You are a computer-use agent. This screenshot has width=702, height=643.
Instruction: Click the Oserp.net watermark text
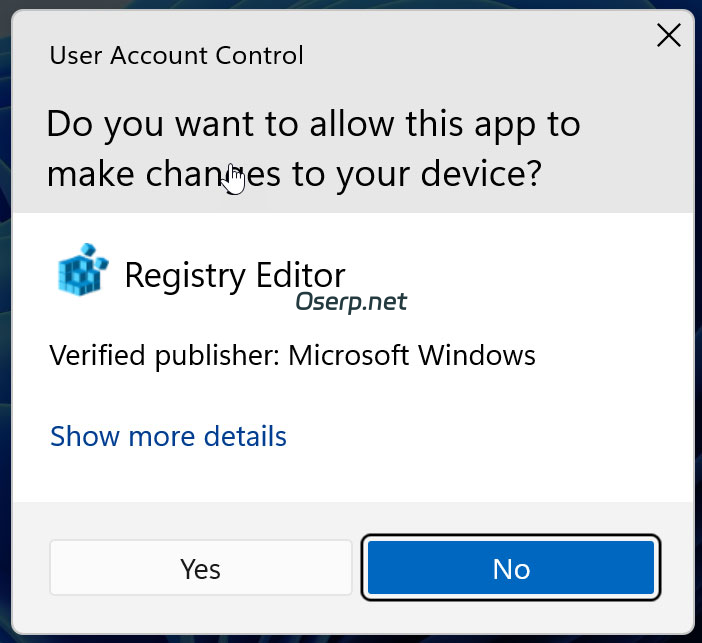(351, 301)
